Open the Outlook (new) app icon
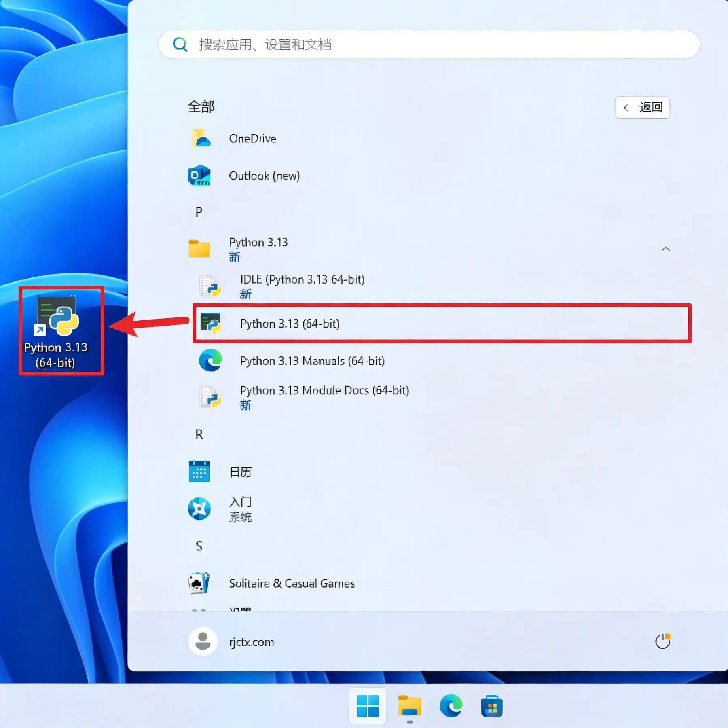Screen dimensions: 728x728 click(x=199, y=176)
